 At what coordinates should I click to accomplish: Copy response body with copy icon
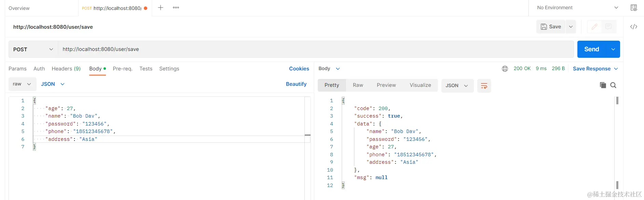603,85
